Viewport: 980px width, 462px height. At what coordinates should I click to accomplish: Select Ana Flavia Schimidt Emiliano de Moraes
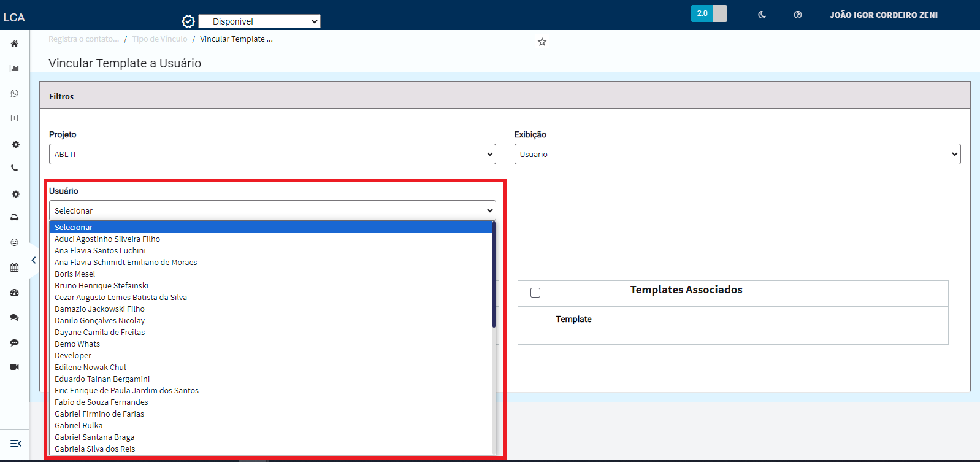click(271, 262)
